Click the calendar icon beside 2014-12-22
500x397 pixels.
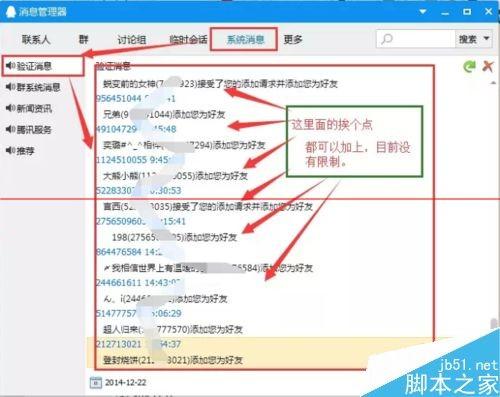[96, 382]
